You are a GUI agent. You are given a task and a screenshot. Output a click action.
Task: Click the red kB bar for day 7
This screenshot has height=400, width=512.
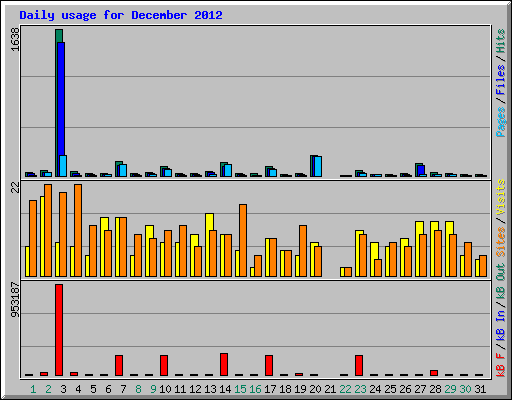click(119, 366)
